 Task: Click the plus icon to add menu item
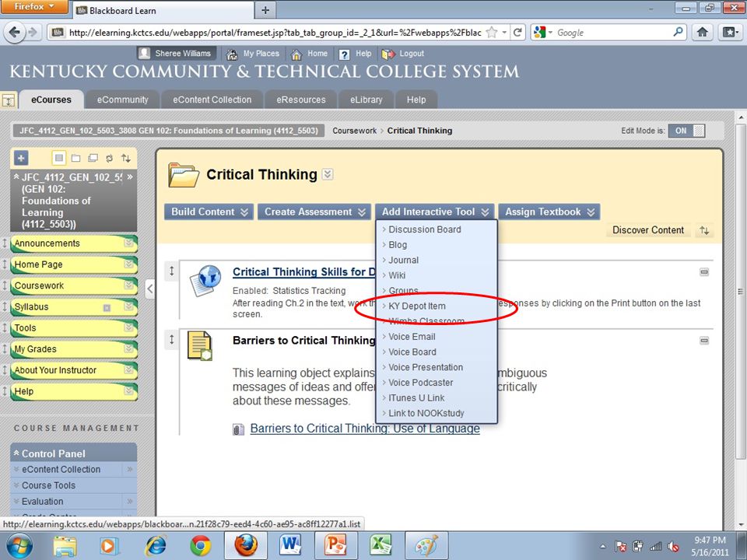[x=21, y=158]
